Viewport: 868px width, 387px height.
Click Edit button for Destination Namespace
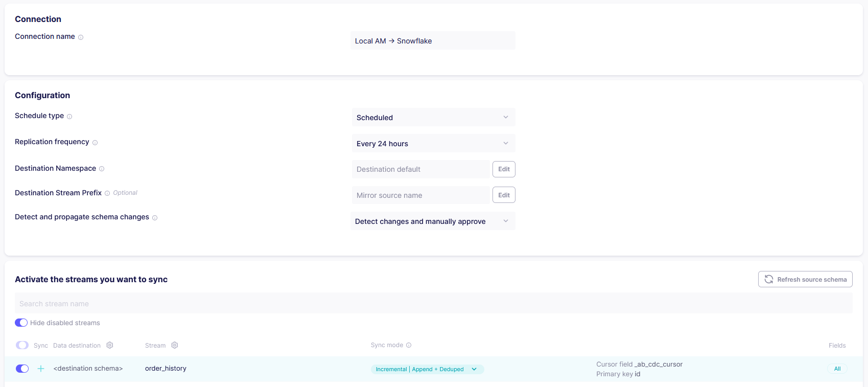click(504, 169)
